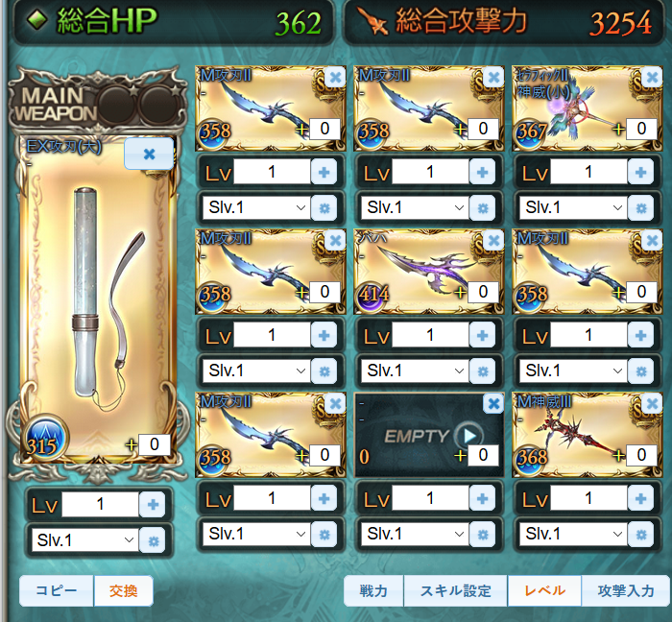Open the Slv.1 dropdown for the main weapon
The image size is (672, 622).
(85, 540)
